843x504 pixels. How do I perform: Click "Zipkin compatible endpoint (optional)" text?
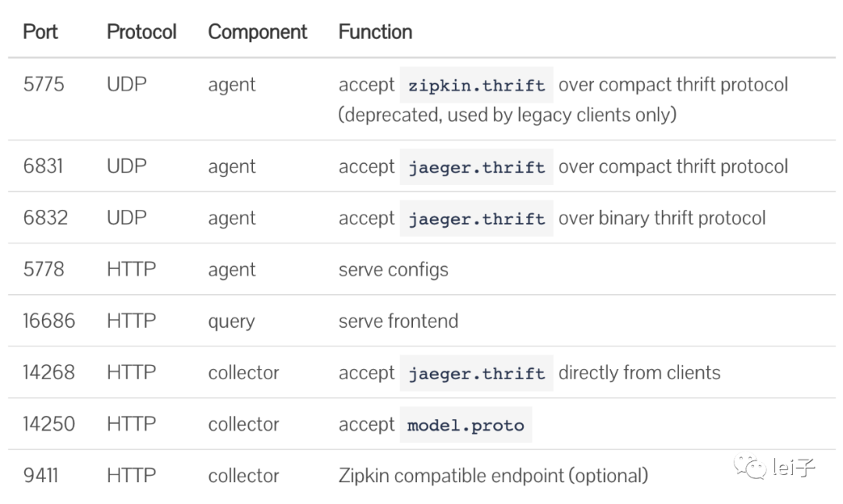coord(493,475)
